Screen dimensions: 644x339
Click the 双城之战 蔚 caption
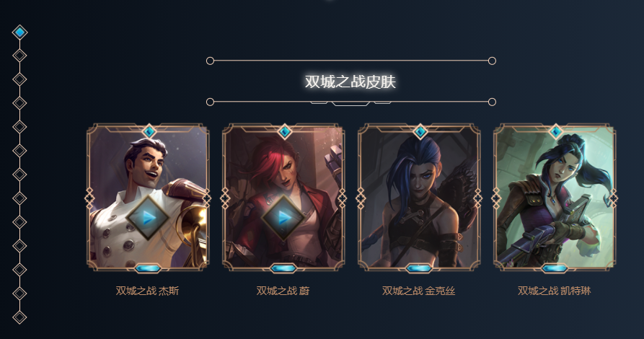283,291
